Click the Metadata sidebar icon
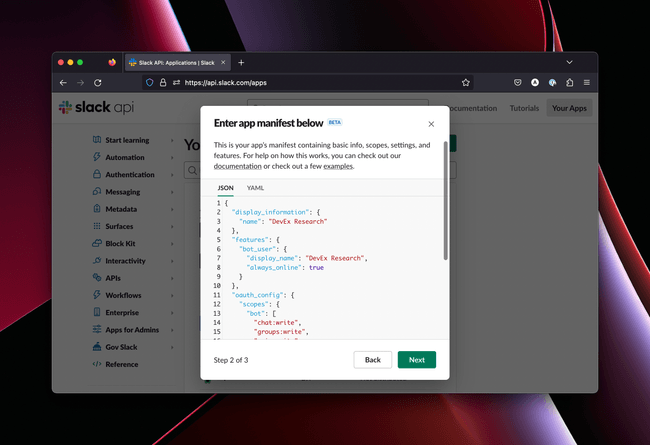650x445 pixels. click(x=97, y=209)
